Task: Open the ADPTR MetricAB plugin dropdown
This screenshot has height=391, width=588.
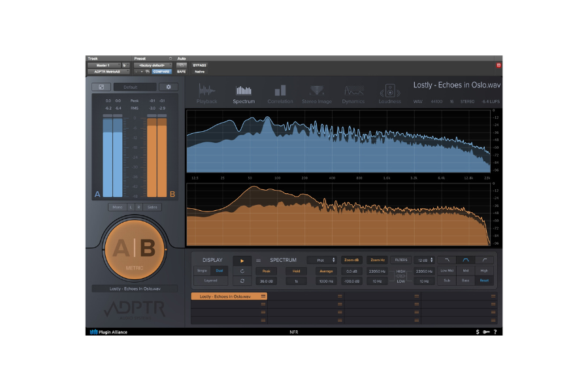Action: click(108, 72)
